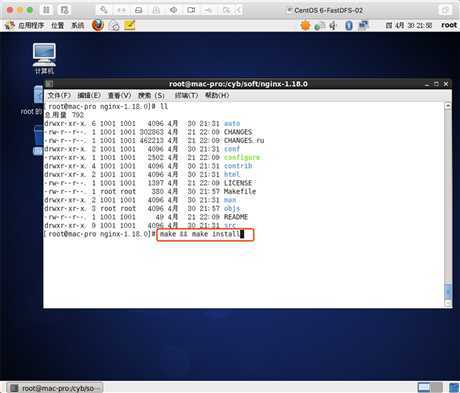Click the 'conf' directory entry
The image size is (460, 393).
(x=232, y=149)
